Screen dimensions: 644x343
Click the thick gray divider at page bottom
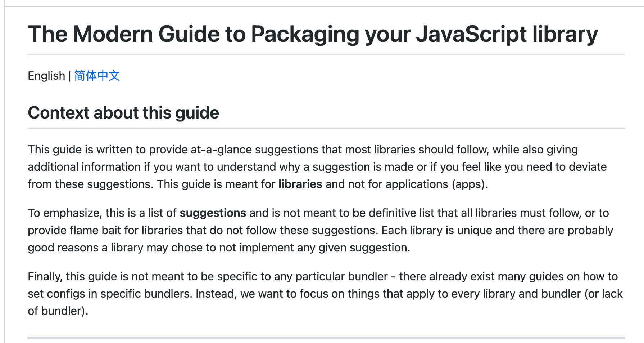(x=326, y=338)
